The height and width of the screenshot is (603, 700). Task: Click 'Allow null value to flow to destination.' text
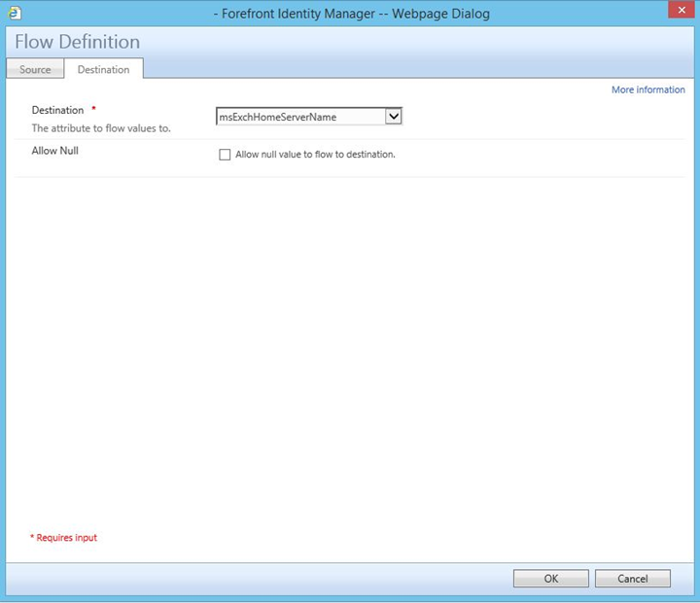coord(315,155)
